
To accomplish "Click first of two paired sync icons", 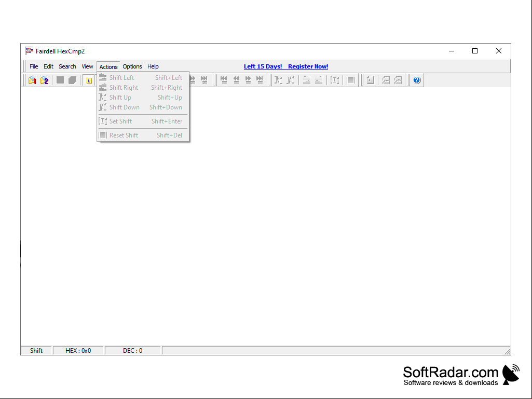I will coord(386,80).
